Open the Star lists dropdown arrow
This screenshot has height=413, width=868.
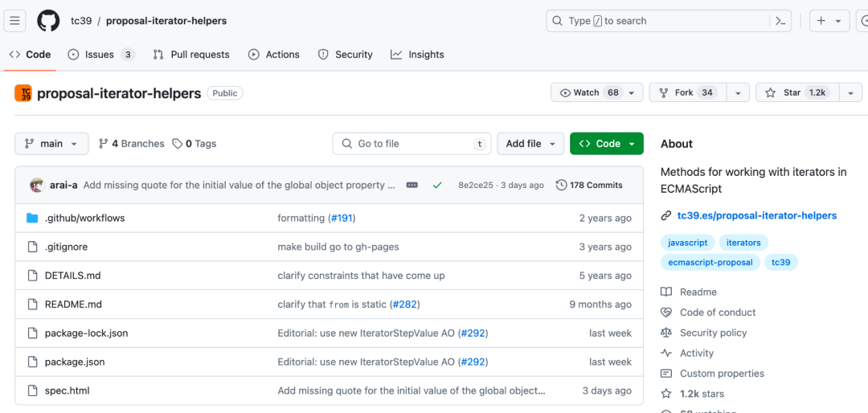(x=851, y=93)
